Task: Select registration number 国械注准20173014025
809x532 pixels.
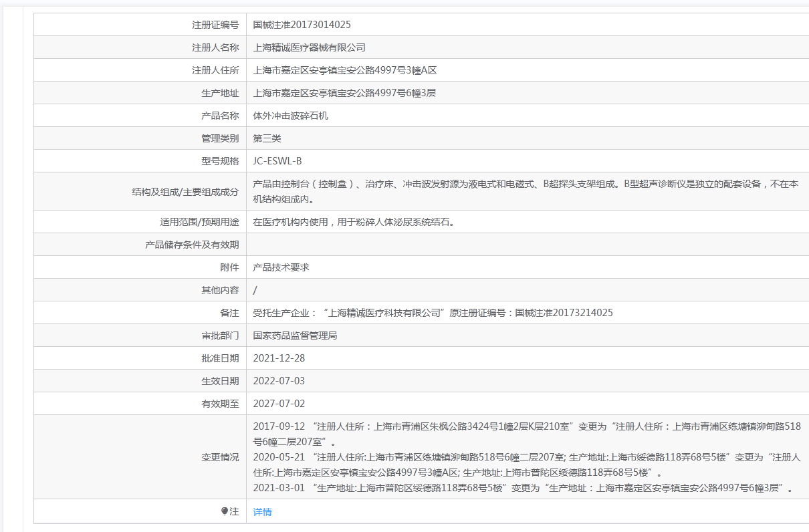Action: click(302, 25)
